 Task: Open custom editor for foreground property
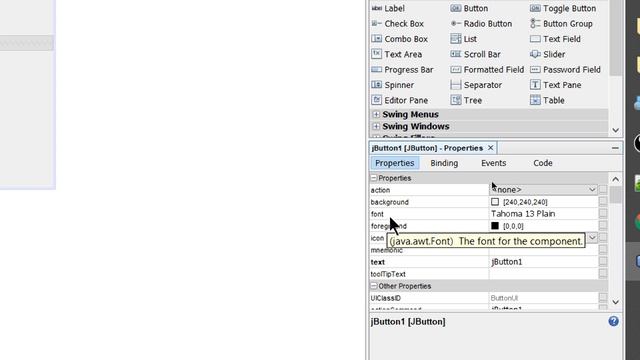coord(603,226)
